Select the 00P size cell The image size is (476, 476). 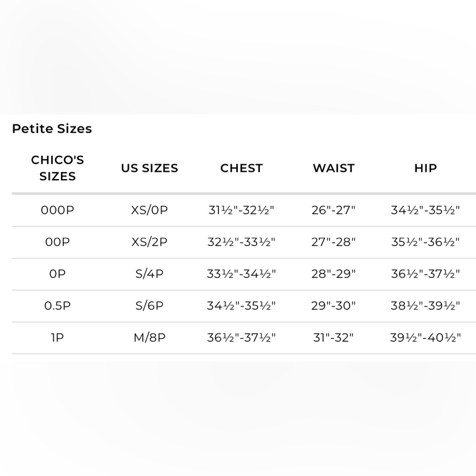coord(58,242)
